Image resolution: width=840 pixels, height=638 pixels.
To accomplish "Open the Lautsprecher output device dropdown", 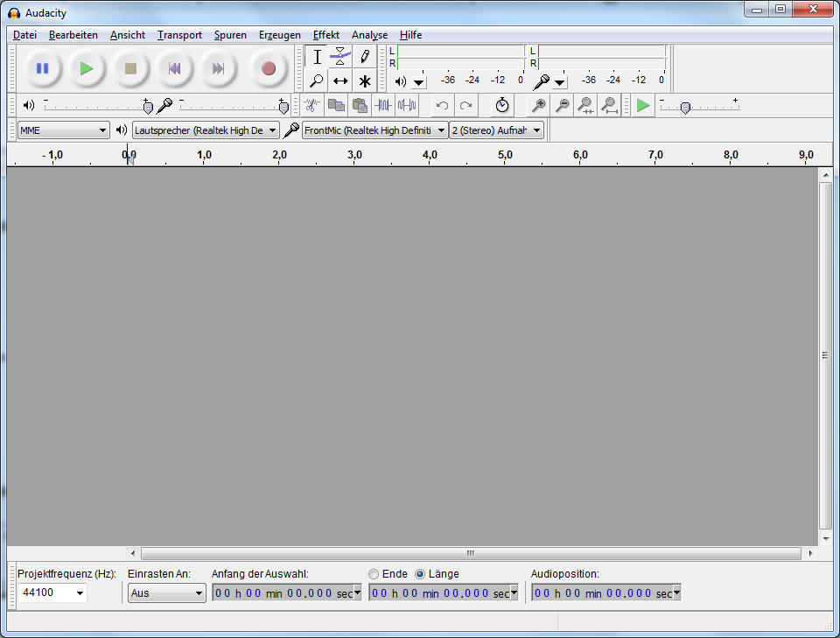I will [206, 130].
